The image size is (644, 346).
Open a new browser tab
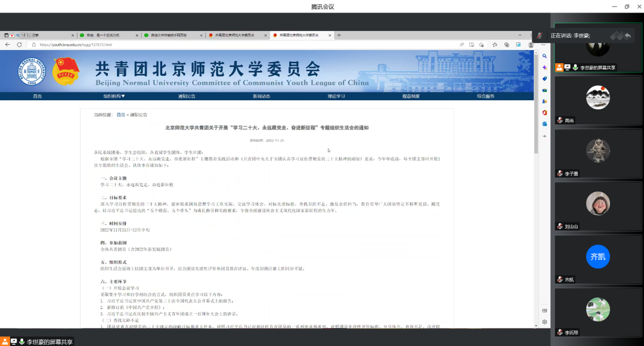(x=339, y=35)
